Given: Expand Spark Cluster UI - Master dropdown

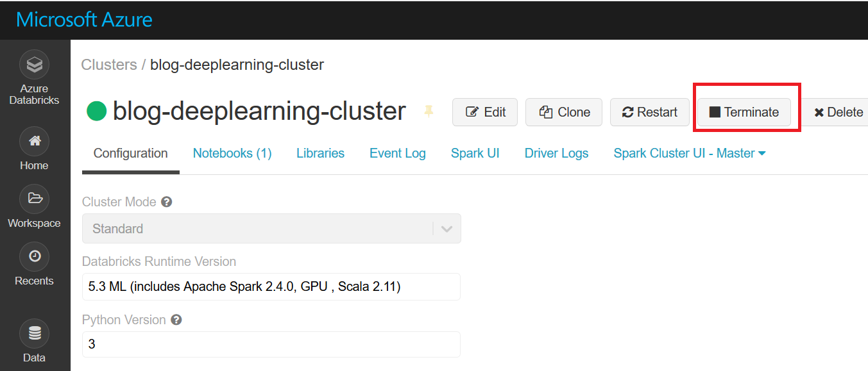Looking at the screenshot, I should 690,153.
